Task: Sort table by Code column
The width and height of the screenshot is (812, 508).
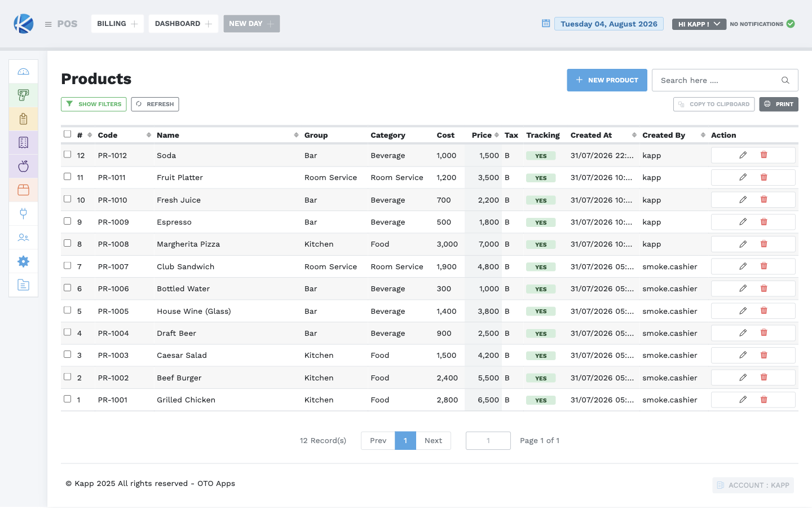Action: (x=125, y=135)
